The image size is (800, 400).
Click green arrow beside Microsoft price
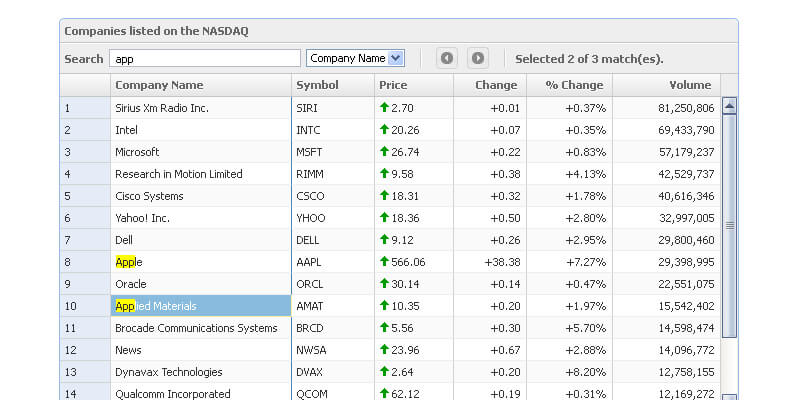pyautogui.click(x=384, y=152)
